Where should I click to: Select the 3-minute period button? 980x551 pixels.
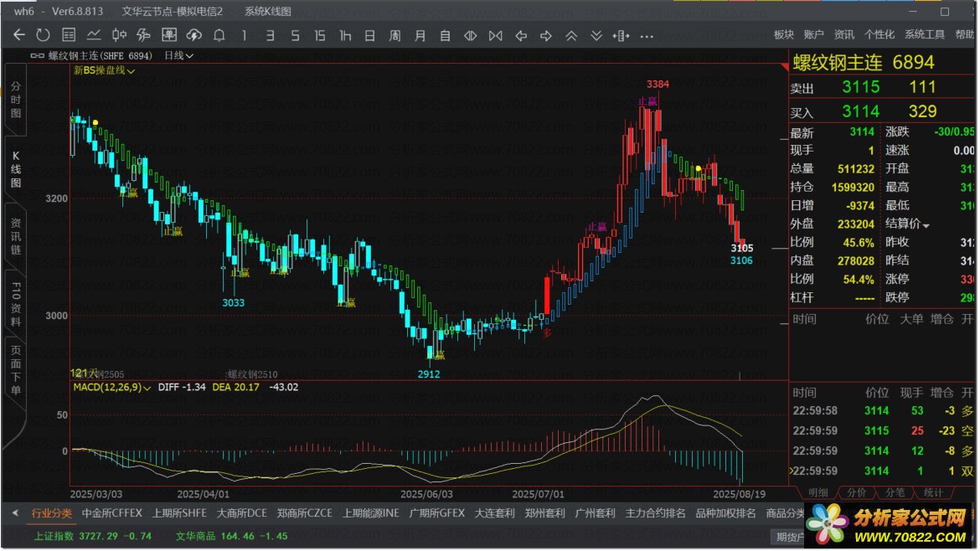270,36
